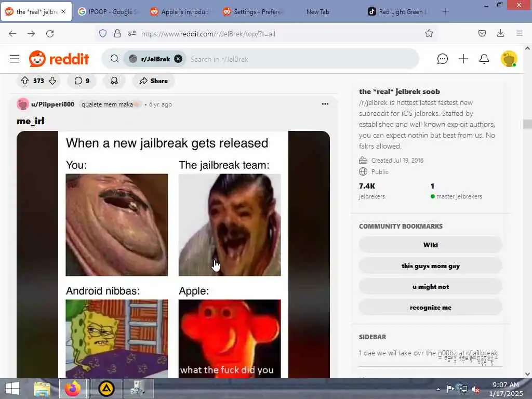This screenshot has width=532, height=399.
Task: View site security padlock information
Action: click(x=117, y=33)
